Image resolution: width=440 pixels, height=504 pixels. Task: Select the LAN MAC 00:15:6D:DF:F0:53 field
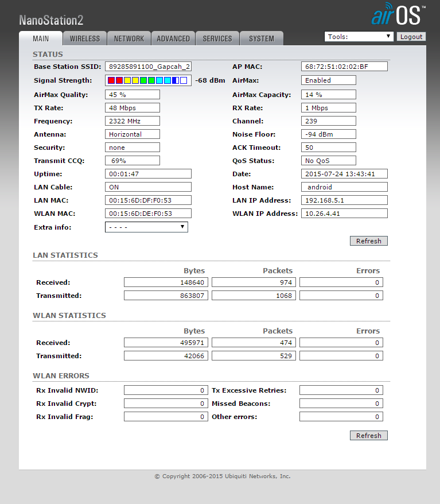coord(148,200)
